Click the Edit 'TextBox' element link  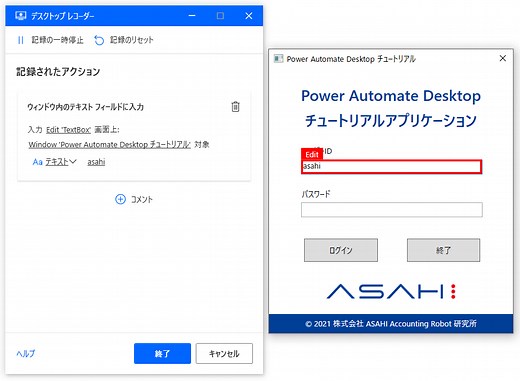[x=68, y=130]
